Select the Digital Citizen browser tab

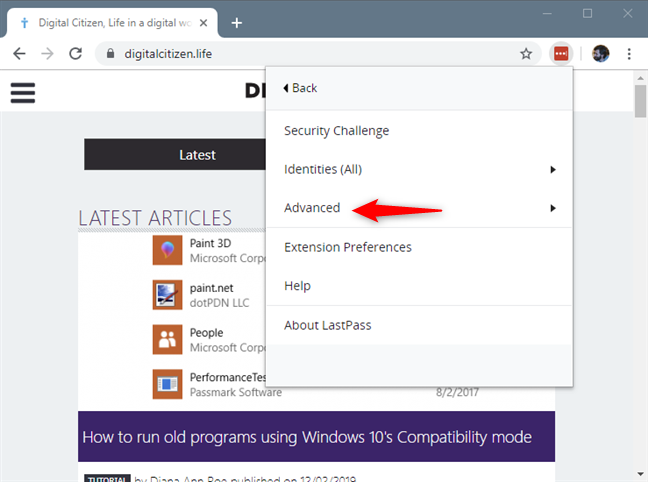[x=112, y=23]
